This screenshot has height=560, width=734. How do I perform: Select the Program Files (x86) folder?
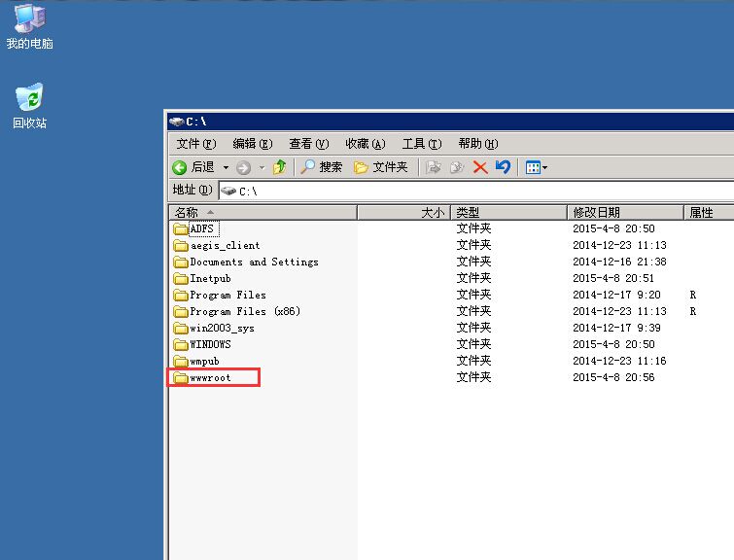click(x=244, y=311)
